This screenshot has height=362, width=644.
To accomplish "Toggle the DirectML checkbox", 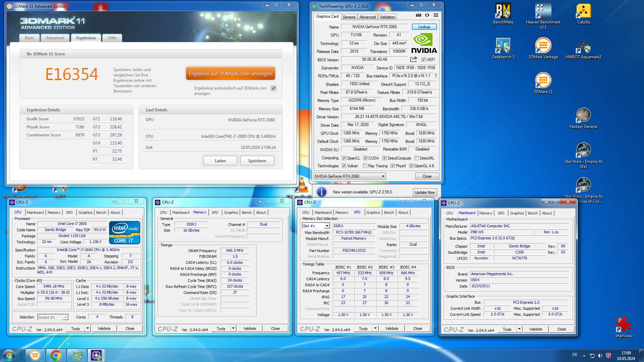I will 417,158.
